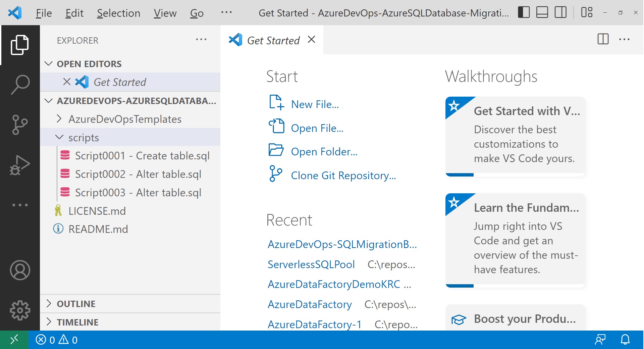This screenshot has height=349, width=644.
Task: Open the Boost your Productivity walkthrough
Action: coord(515,318)
